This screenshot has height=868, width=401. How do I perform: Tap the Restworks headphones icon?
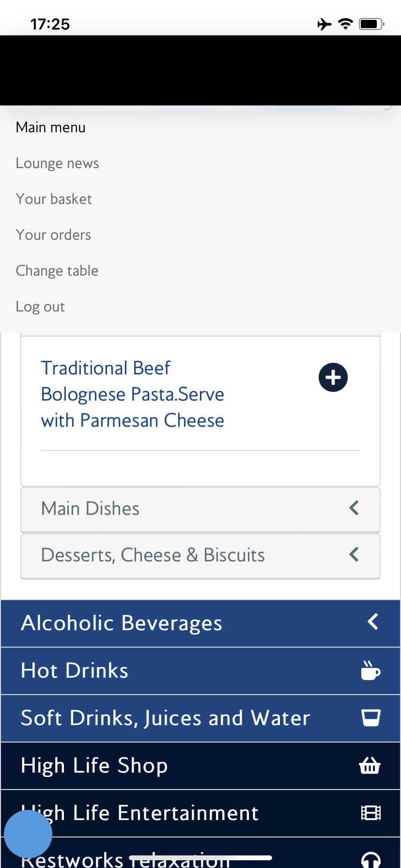click(371, 859)
